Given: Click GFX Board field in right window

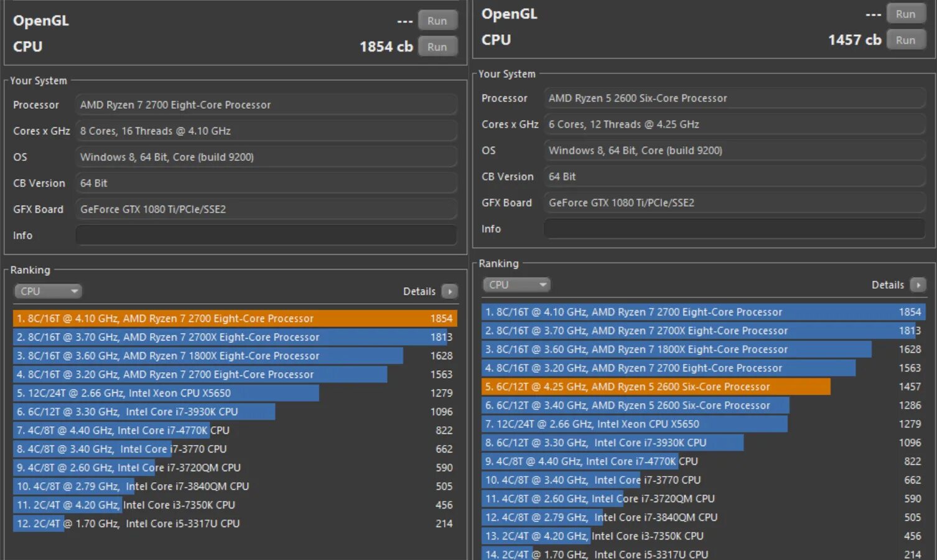Looking at the screenshot, I should [735, 202].
